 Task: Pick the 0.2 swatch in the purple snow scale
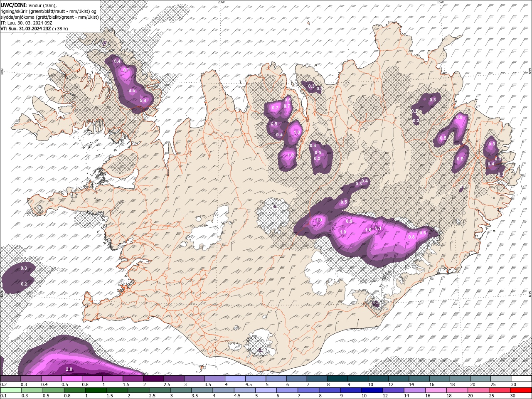point(10,379)
